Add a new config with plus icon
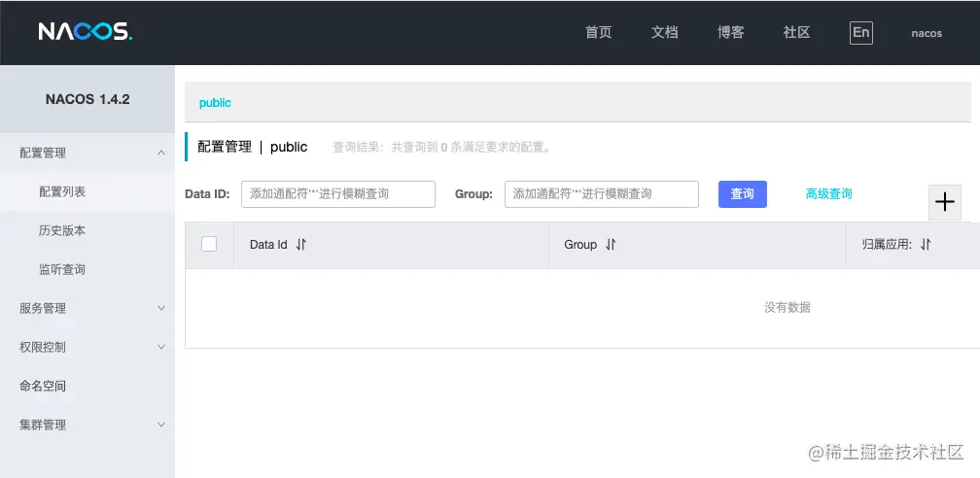The width and height of the screenshot is (980, 478). coord(944,202)
